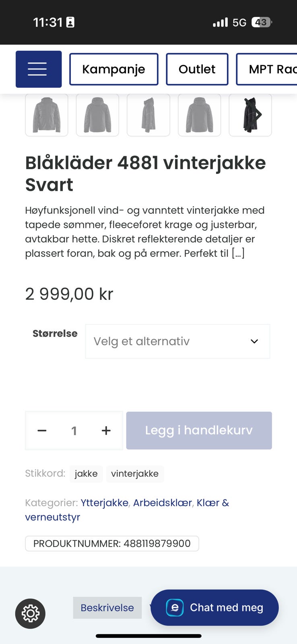Viewport: 297px width, 644px height.
Task: Follow the Arbeidsklær category link
Action: [x=162, y=503]
